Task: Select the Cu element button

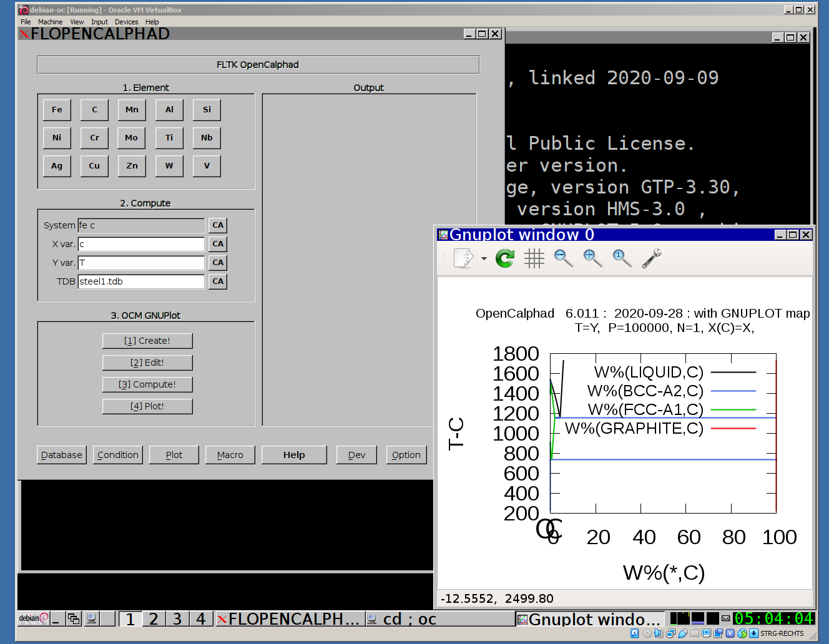Action: point(94,166)
